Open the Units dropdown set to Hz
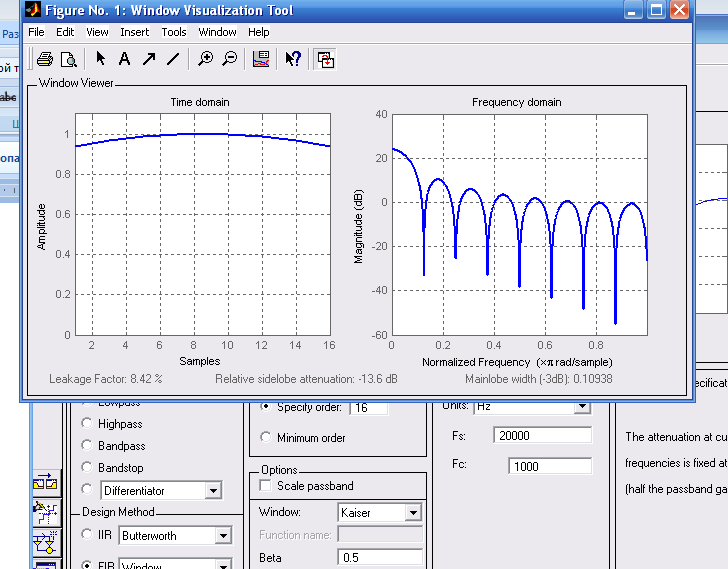Viewport: 728px width, 569px height. tap(582, 407)
